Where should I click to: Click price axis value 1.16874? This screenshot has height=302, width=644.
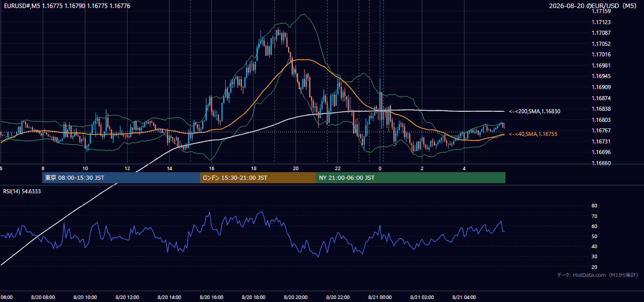(x=601, y=98)
